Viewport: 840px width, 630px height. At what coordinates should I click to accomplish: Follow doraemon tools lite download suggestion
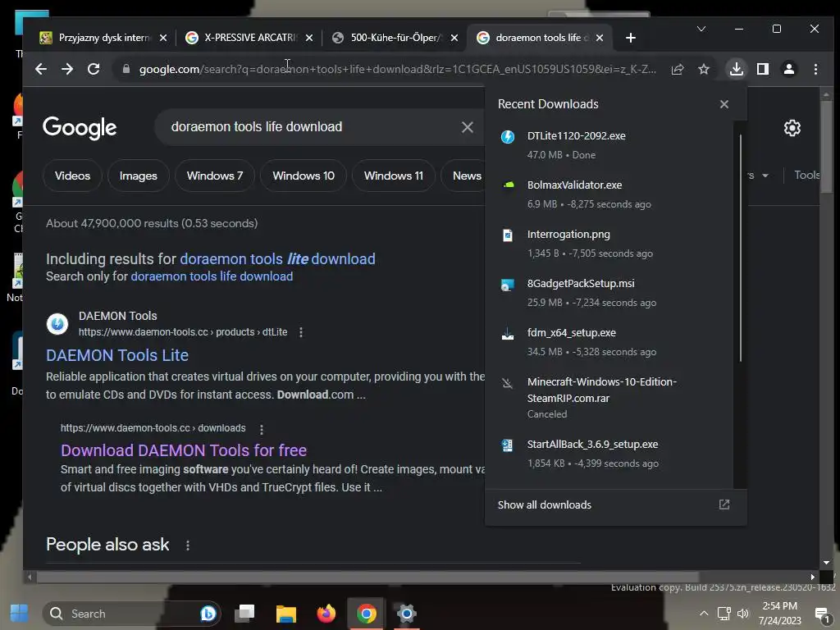(x=277, y=259)
